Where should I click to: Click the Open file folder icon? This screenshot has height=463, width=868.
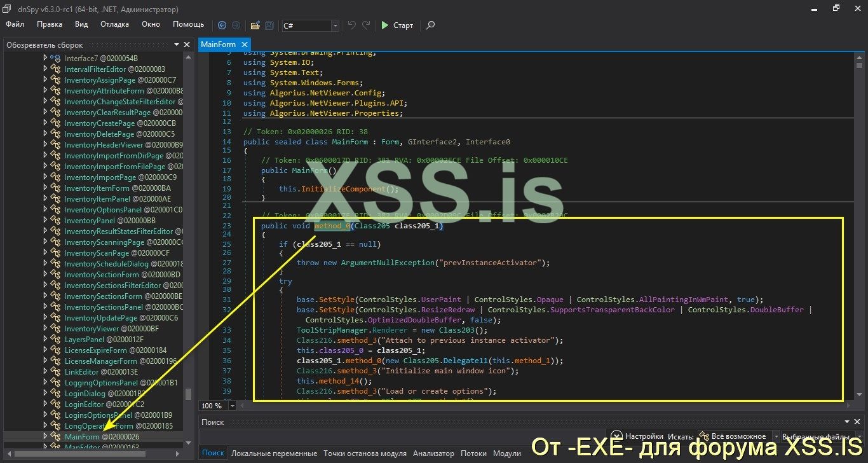click(x=255, y=25)
